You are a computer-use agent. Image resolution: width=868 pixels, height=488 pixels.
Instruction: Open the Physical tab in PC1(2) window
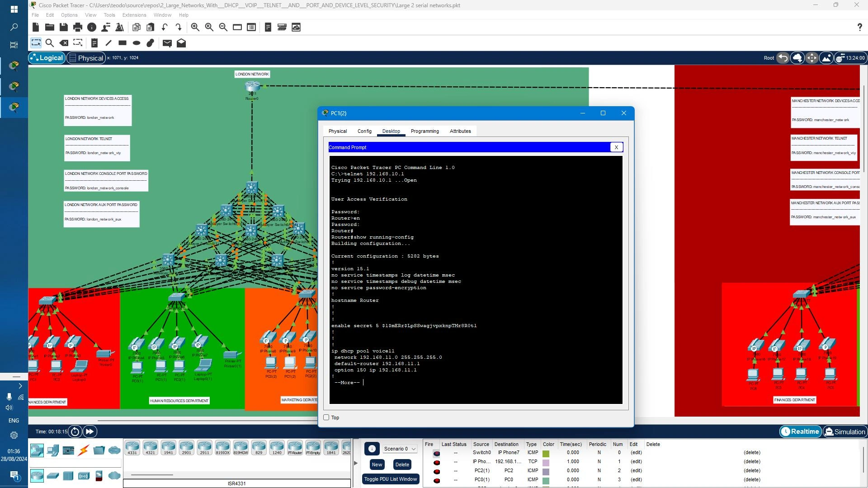338,131
